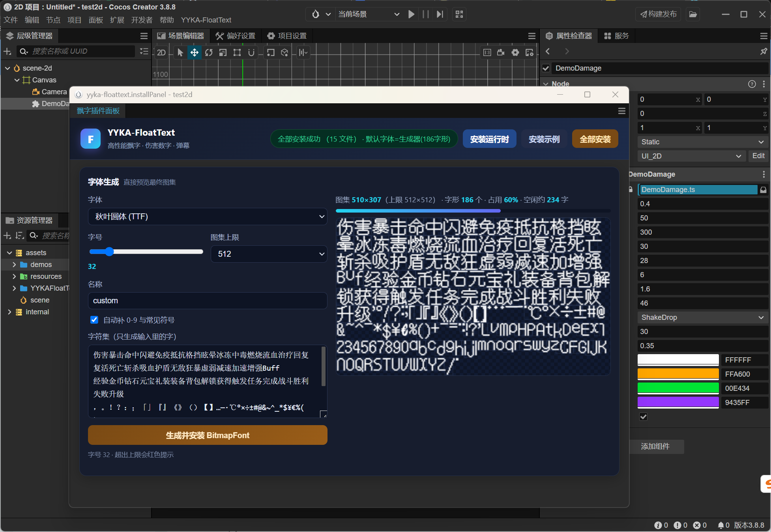Open the project folder icon beside 构建发布
771x532 pixels.
pyautogui.click(x=693, y=14)
